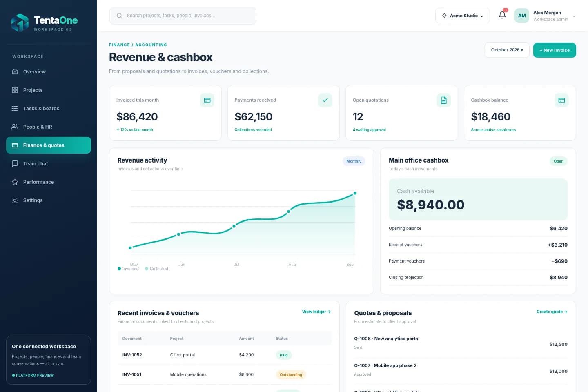
Task: Click the Finance & quotes card icon
Action: [x=15, y=145]
